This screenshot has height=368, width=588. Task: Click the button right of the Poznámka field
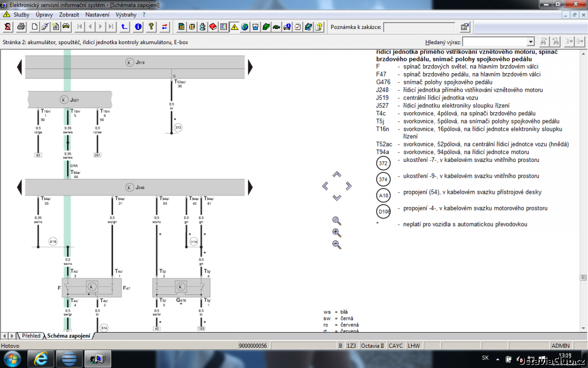coord(465,27)
